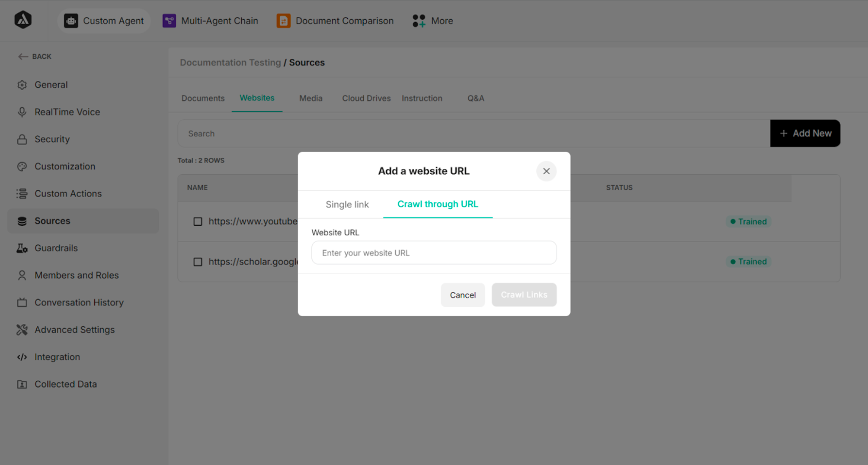Click the Guardrails flask icon

[22, 248]
